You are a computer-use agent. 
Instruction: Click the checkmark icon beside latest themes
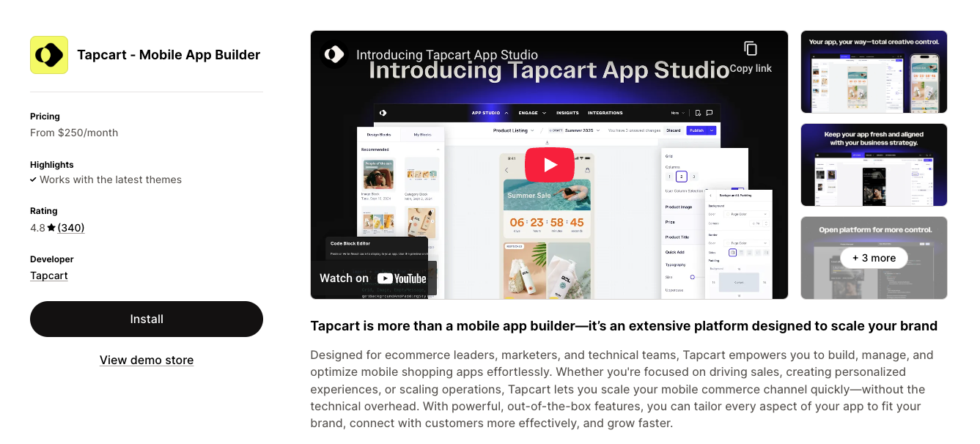(33, 180)
